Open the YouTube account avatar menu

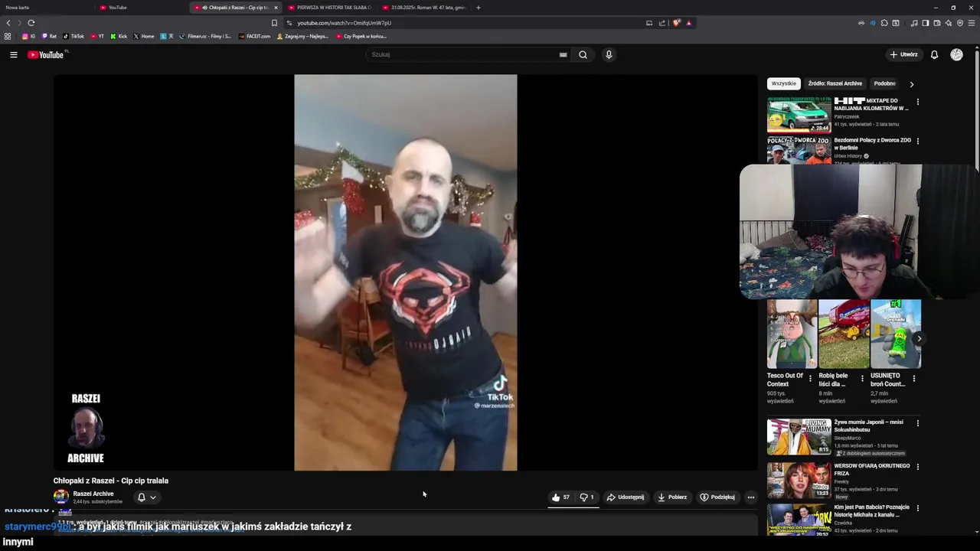(x=956, y=54)
